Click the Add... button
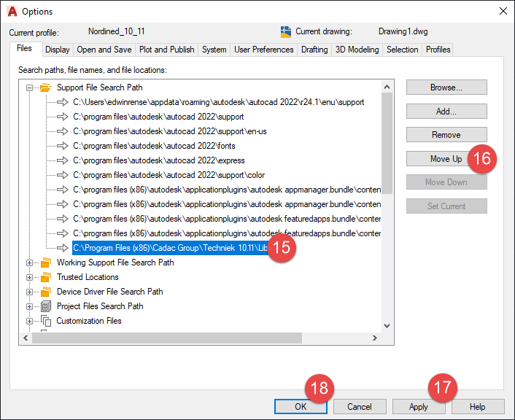This screenshot has height=420, width=515. pos(446,112)
